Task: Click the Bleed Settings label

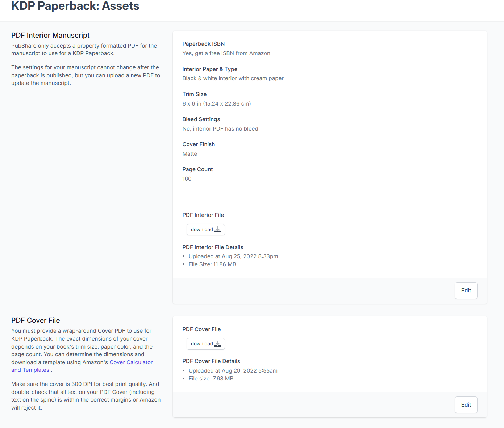Action: 201,119
